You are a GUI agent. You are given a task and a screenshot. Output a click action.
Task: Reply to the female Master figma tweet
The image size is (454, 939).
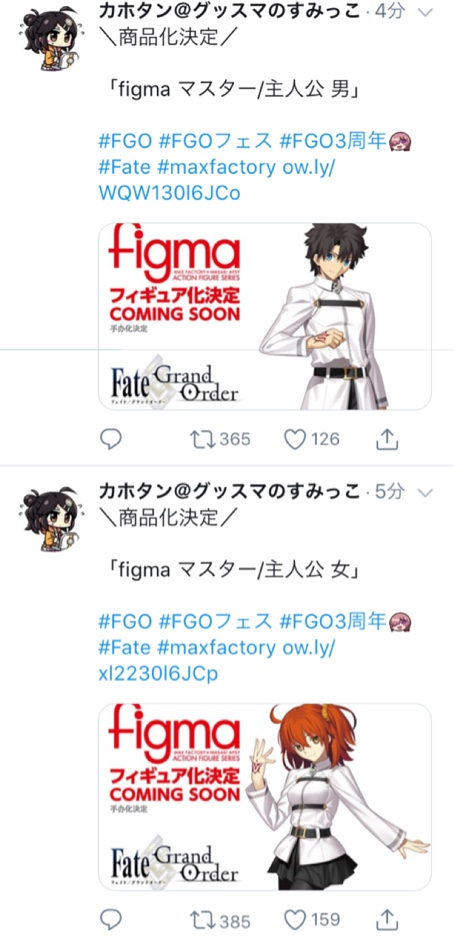click(x=110, y=919)
